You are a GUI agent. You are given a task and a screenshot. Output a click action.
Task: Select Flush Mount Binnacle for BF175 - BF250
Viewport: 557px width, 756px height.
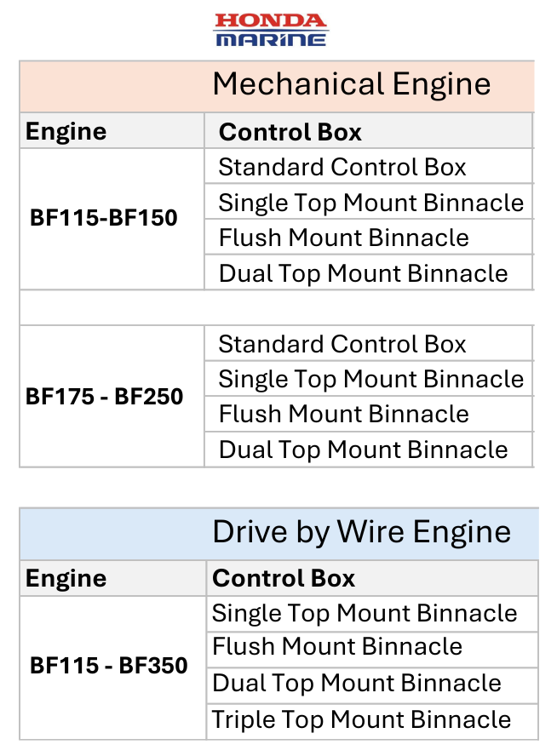tap(344, 414)
